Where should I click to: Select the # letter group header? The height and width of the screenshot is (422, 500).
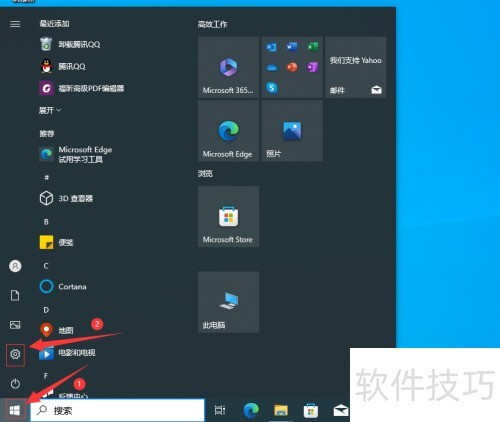tap(46, 178)
